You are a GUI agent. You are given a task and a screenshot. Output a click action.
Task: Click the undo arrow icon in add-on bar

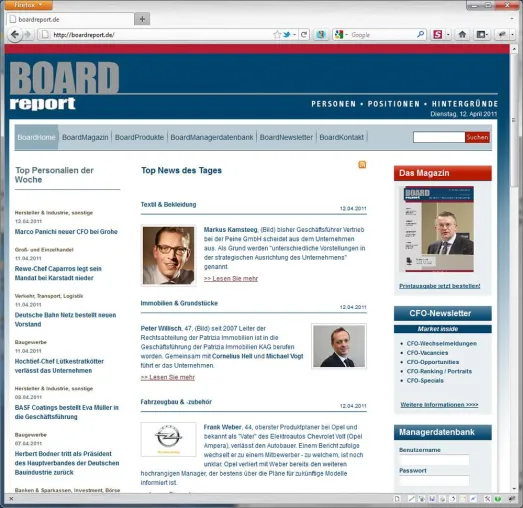click(x=453, y=499)
